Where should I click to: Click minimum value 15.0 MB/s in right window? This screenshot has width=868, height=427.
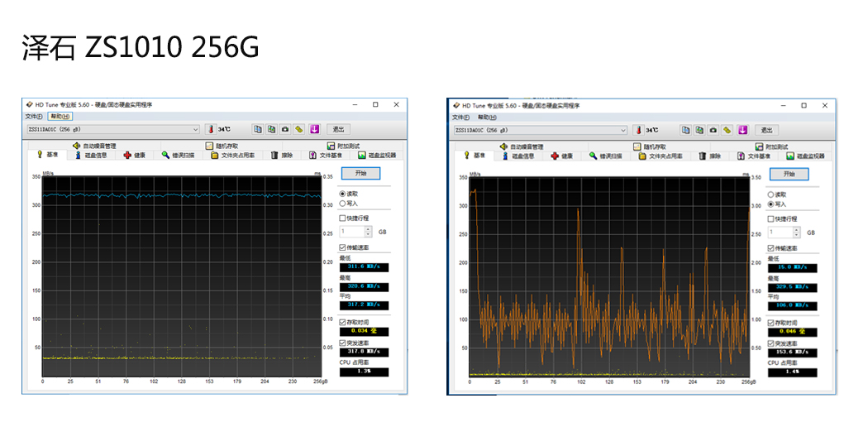[792, 268]
